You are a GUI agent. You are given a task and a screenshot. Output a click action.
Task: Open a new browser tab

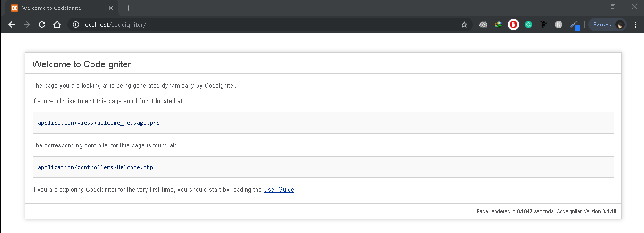pyautogui.click(x=129, y=8)
